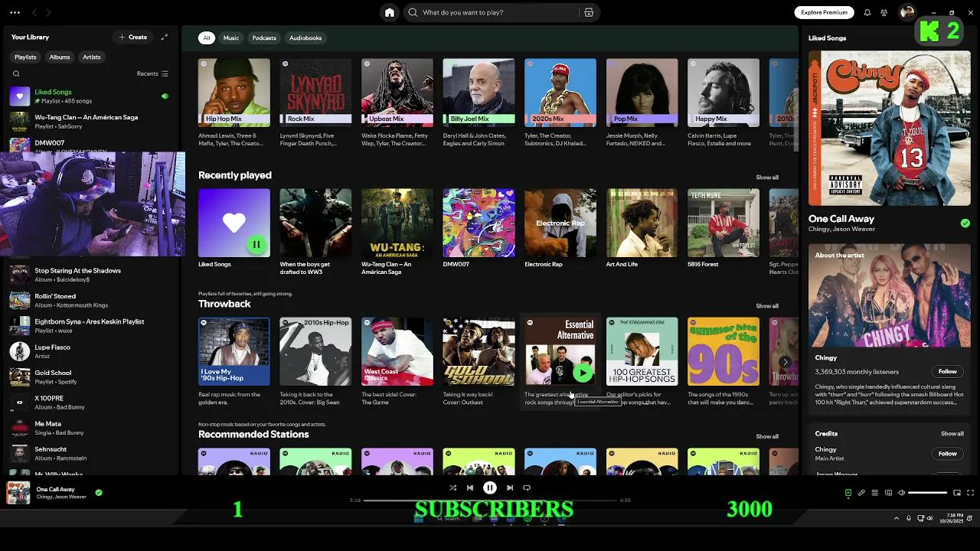The width and height of the screenshot is (980, 551).
Task: Open Connect to a device icon
Action: 888,493
